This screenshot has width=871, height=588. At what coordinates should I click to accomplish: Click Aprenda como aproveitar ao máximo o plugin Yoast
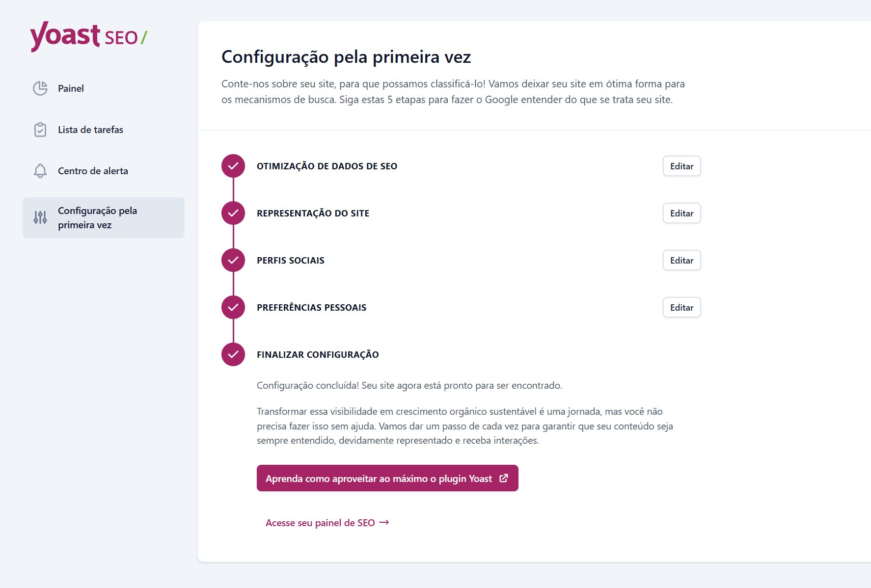(387, 478)
